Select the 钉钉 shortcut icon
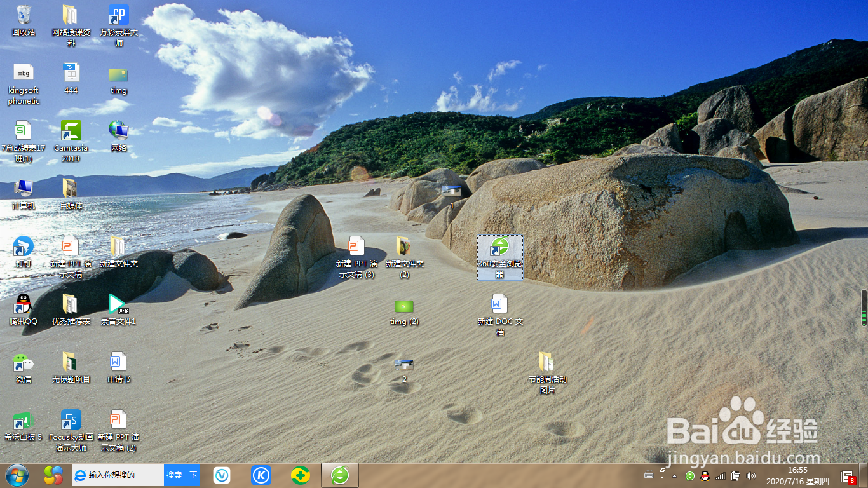868x488 pixels. [x=24, y=252]
